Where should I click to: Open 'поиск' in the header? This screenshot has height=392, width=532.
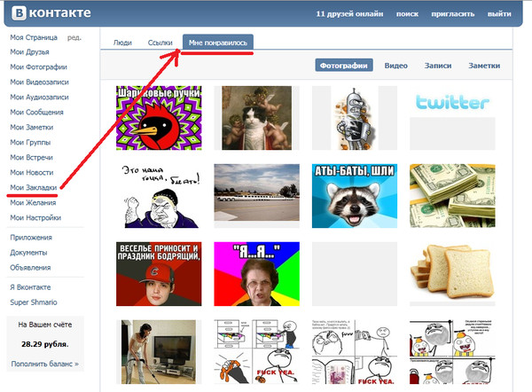pyautogui.click(x=407, y=14)
